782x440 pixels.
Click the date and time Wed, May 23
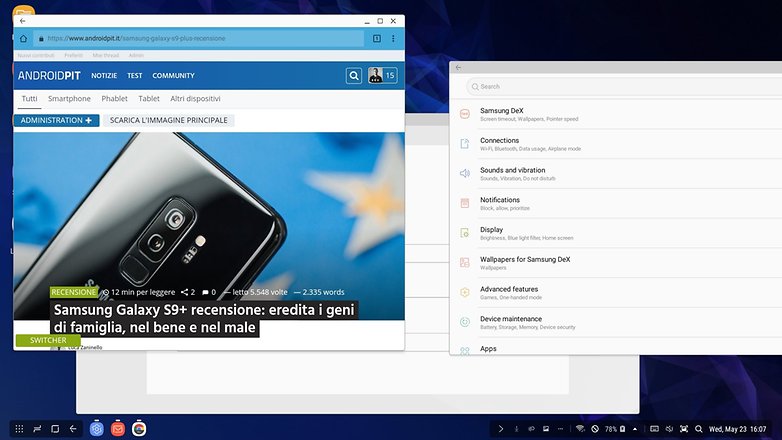pyautogui.click(x=737, y=429)
